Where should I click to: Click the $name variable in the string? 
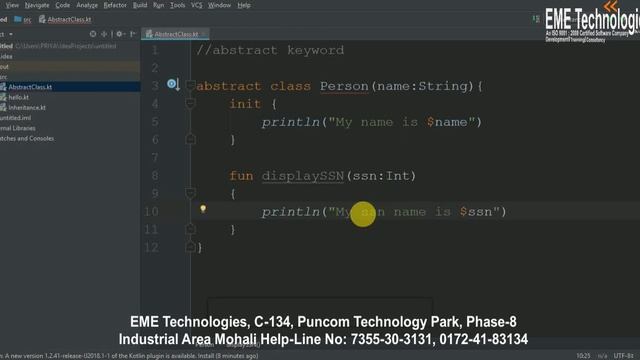[x=447, y=122]
